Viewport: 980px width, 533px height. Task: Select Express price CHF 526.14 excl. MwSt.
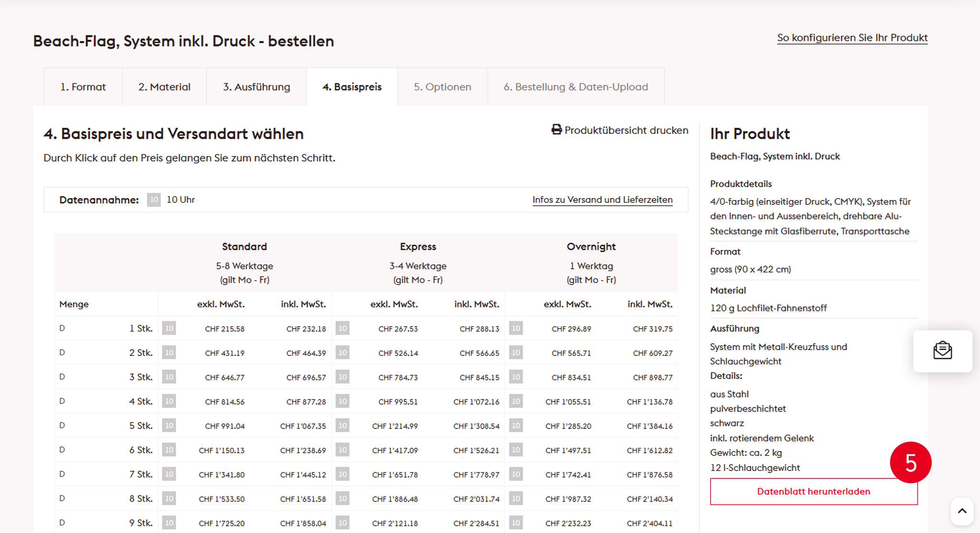[398, 354]
